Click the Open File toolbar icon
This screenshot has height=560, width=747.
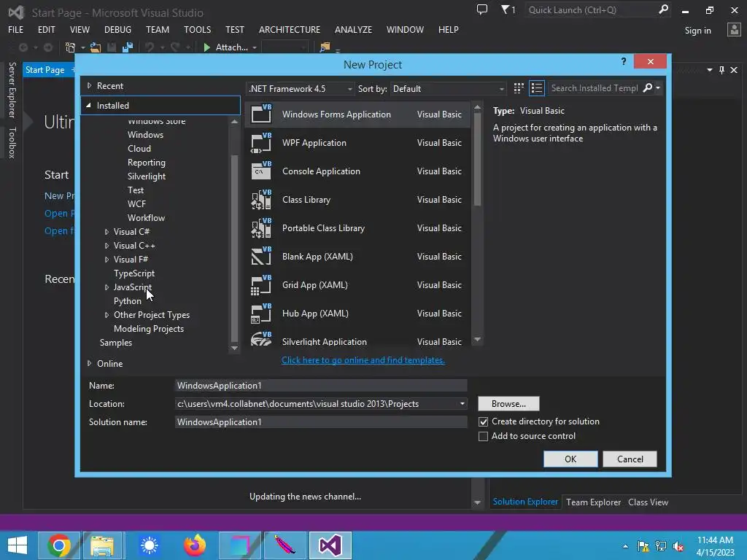96,47
